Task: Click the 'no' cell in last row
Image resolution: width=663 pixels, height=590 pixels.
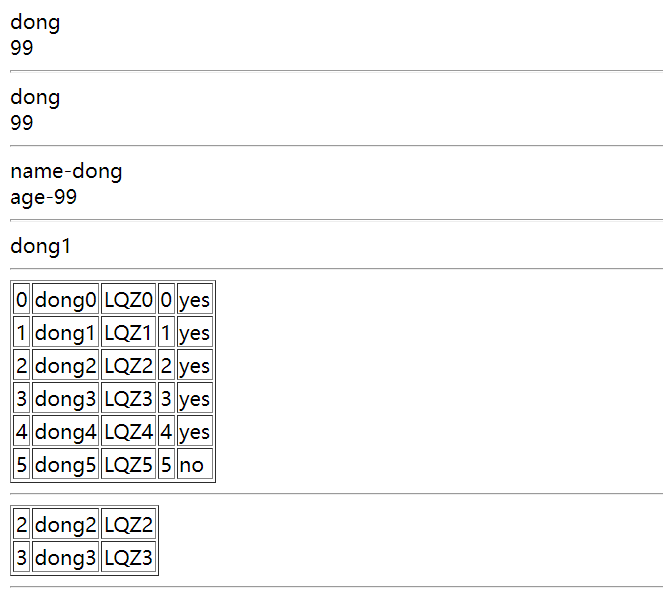Action: pyautogui.click(x=195, y=464)
